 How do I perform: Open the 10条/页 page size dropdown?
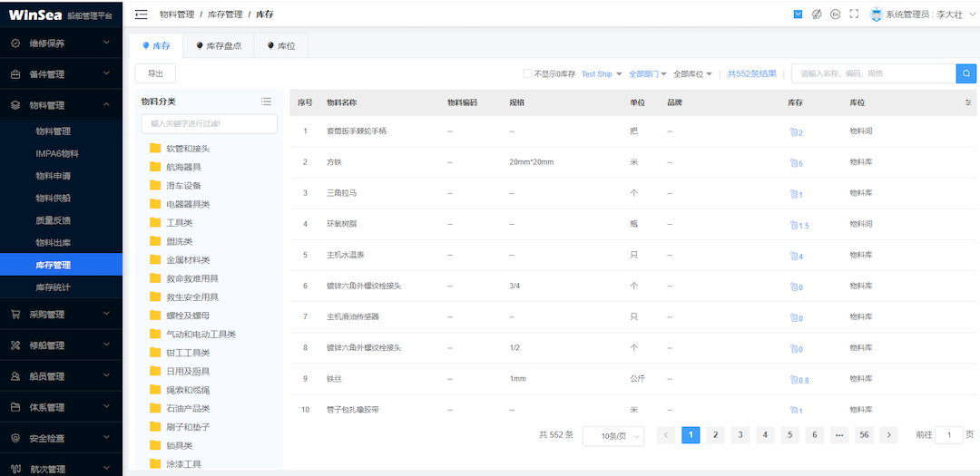613,436
